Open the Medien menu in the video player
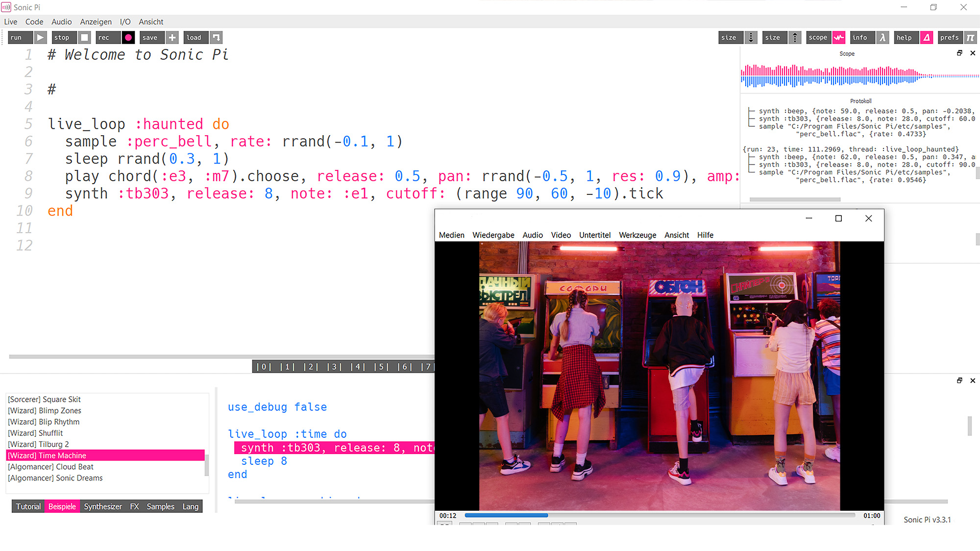The image size is (980, 551). [x=451, y=235]
